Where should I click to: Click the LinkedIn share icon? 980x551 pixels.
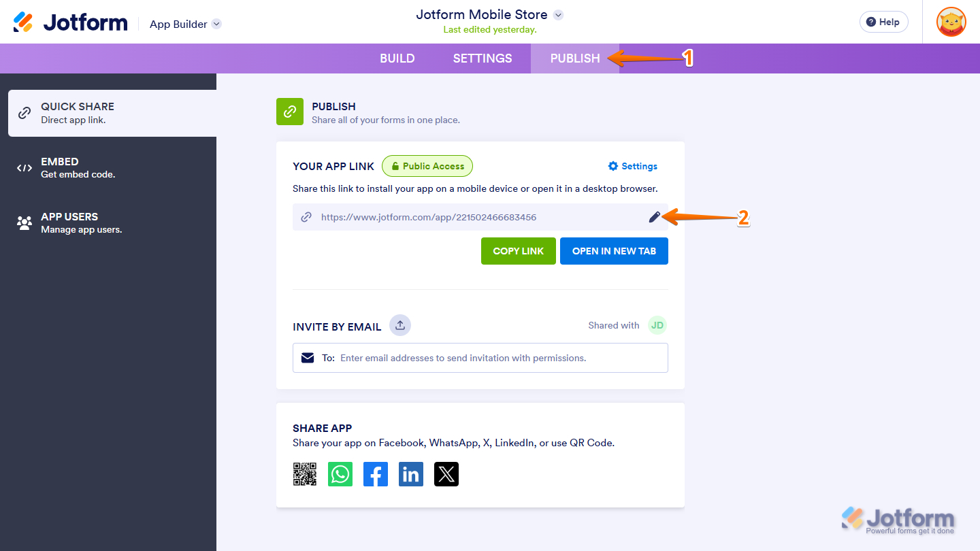tap(411, 474)
